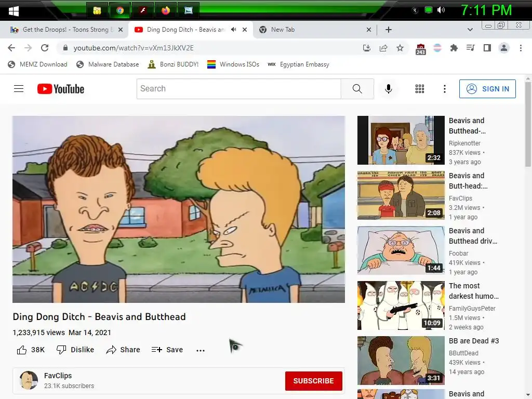Screen dimensions: 532x399
Task: Open the Windows ISOs bookmark
Action: (233, 64)
